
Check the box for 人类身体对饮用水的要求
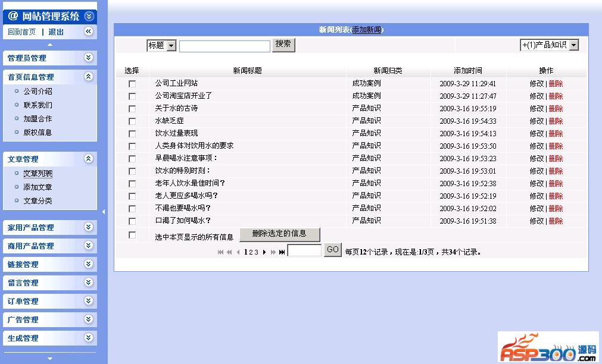coord(132,146)
